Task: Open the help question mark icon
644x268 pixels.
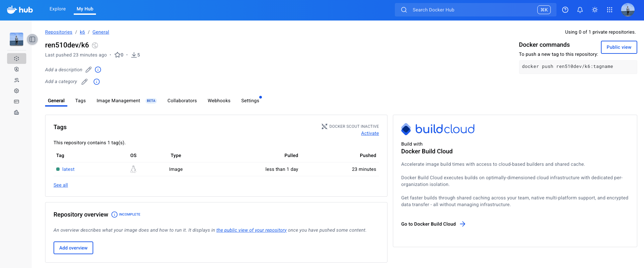Action: pyautogui.click(x=565, y=10)
